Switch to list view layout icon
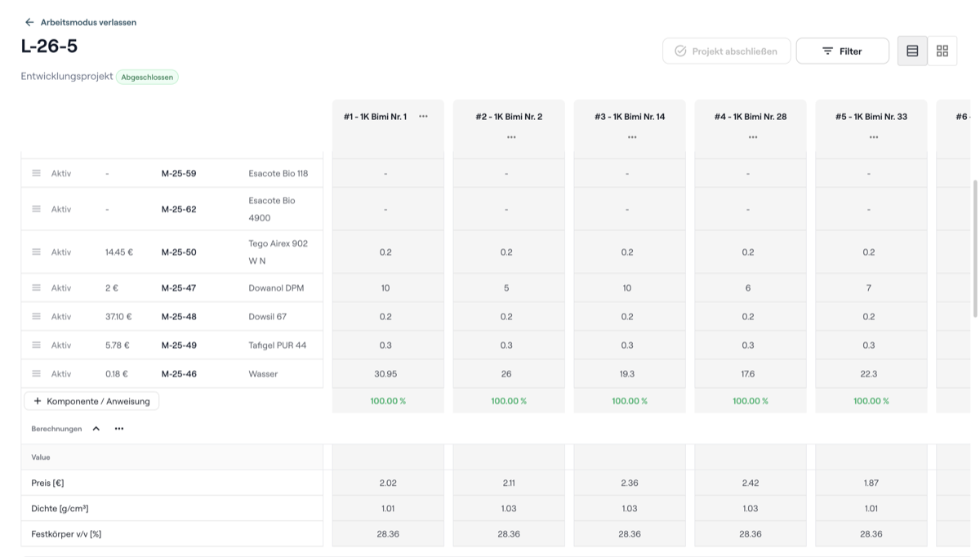 point(912,51)
